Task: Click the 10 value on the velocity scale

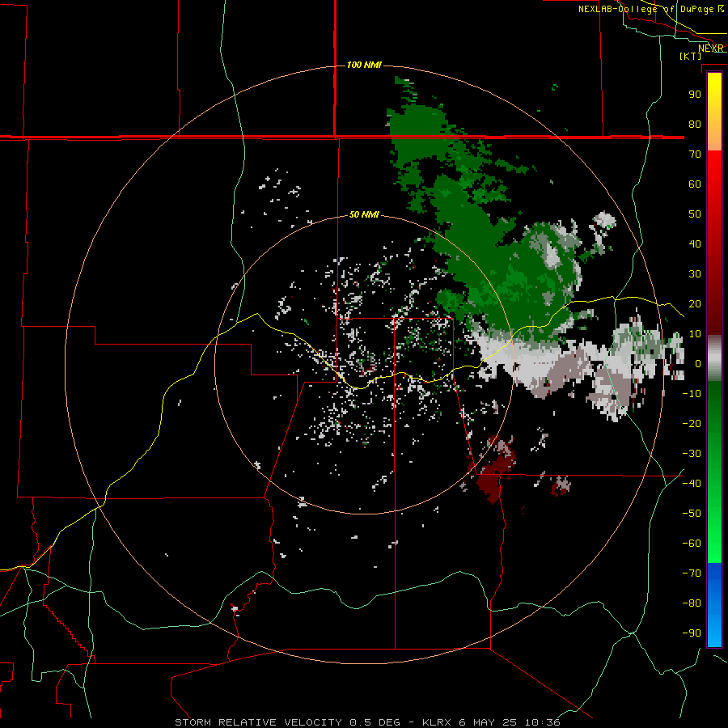Action: coord(695,334)
